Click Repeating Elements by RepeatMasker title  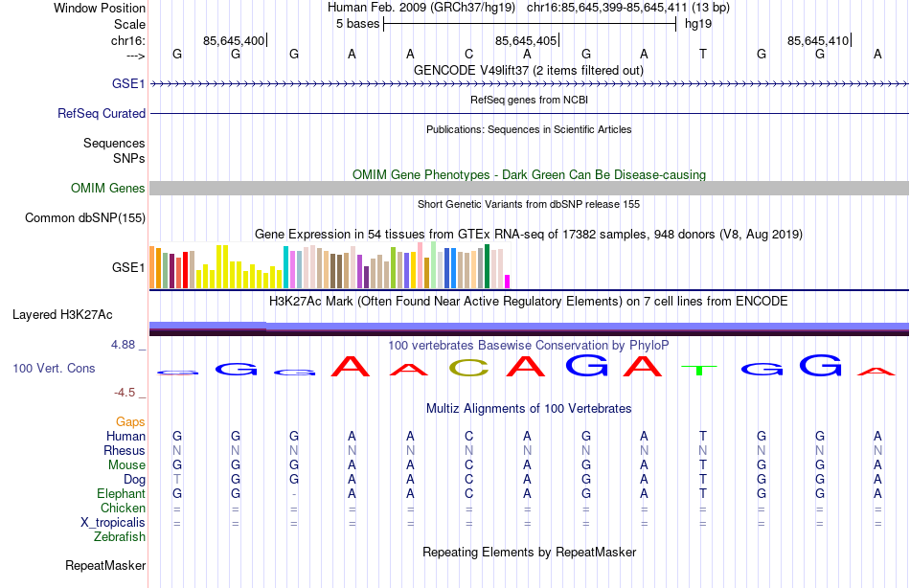coord(529,552)
